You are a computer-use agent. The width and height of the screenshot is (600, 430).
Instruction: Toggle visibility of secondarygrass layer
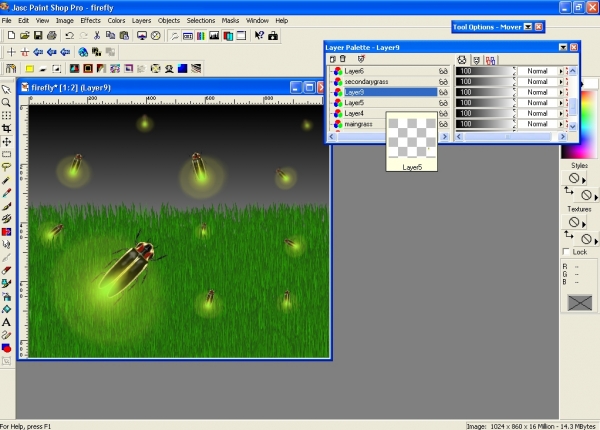(x=443, y=82)
